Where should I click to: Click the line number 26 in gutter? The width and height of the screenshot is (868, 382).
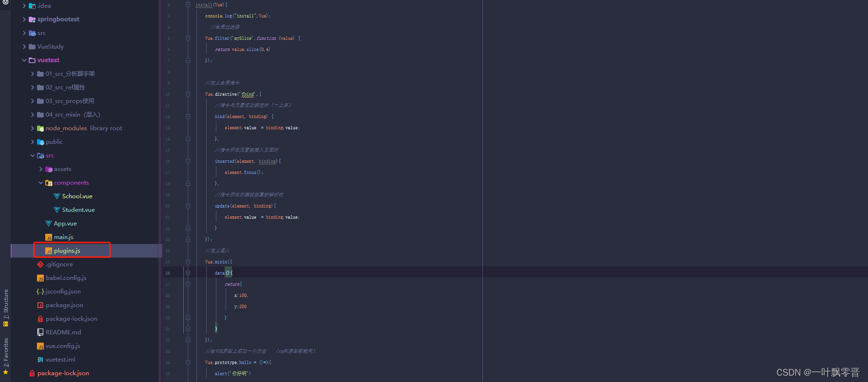[168, 273]
